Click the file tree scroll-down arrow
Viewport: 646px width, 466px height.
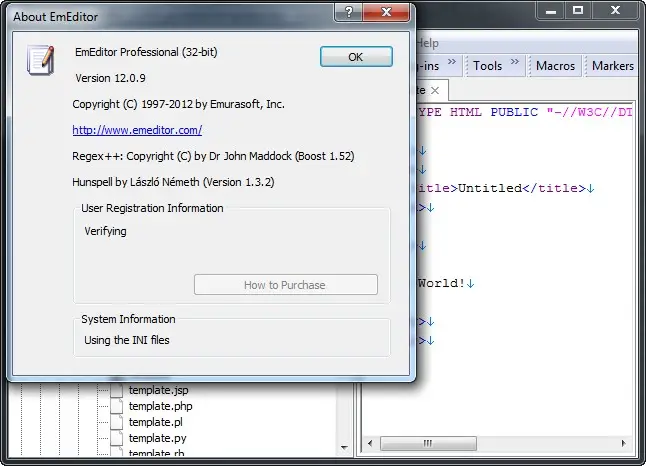pyautogui.click(x=344, y=447)
